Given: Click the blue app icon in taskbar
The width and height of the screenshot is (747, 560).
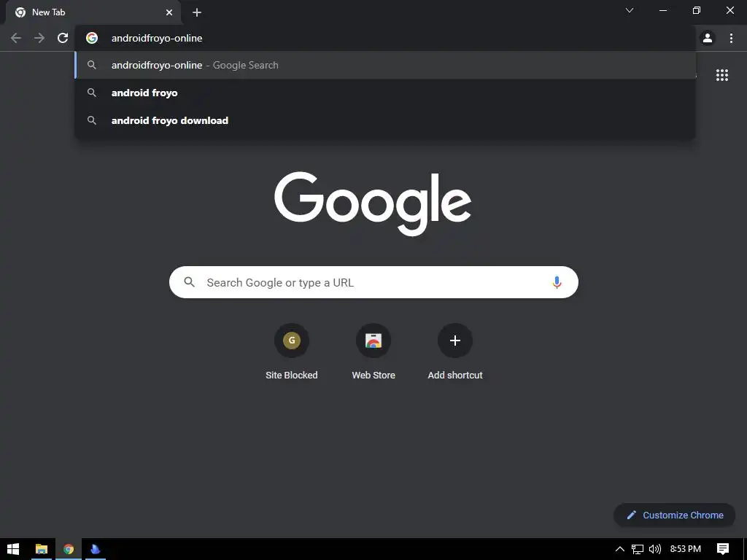Looking at the screenshot, I should tap(96, 549).
